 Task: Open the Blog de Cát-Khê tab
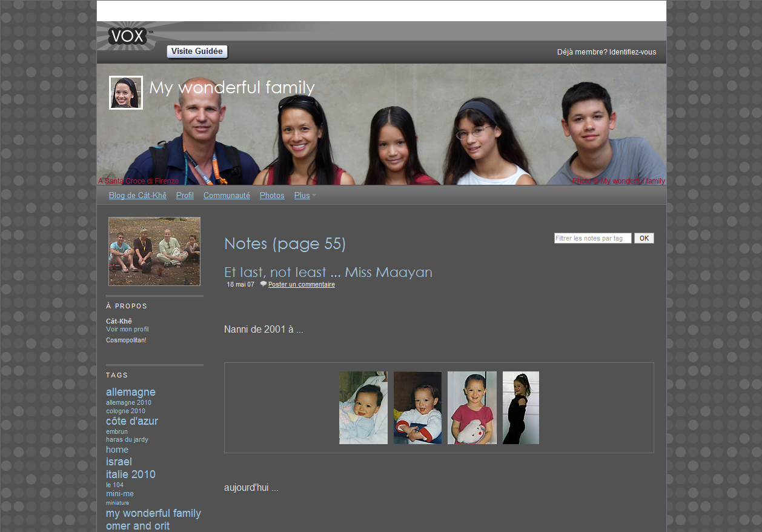[x=137, y=196]
